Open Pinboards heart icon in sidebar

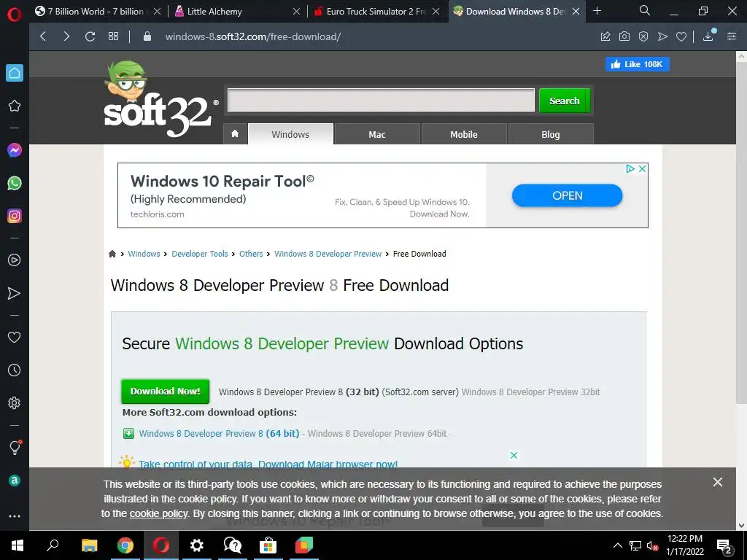[15, 337]
